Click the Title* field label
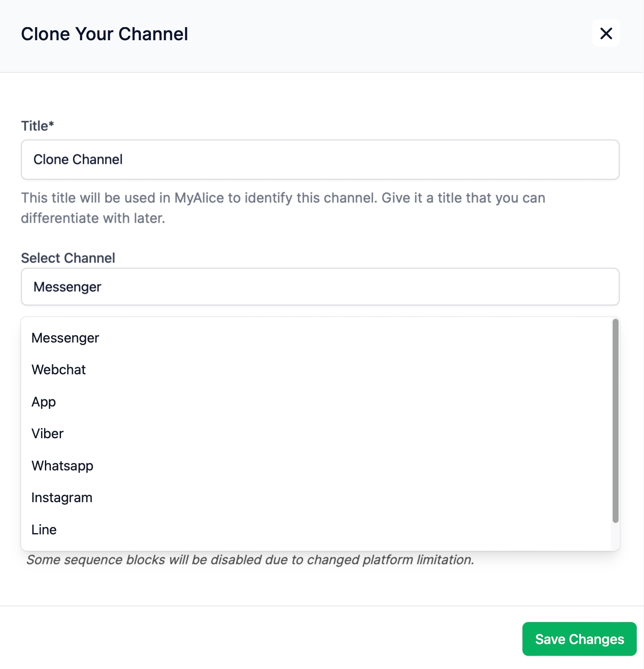Viewport: 644px width, 669px height. pos(38,126)
